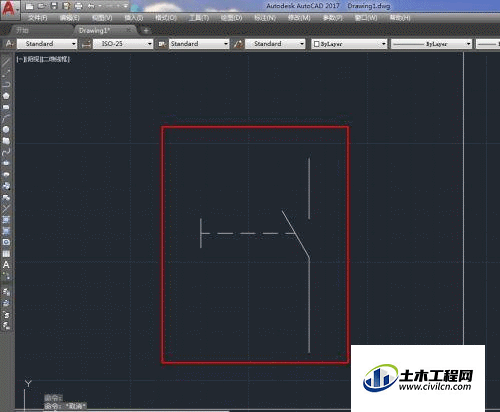This screenshot has width=500, height=412.
Task: Select the Table tool
Action: coord(6,254)
